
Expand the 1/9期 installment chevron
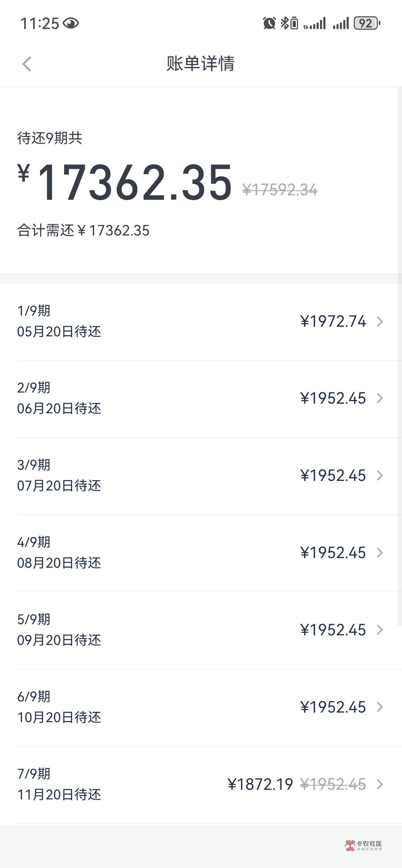(380, 321)
